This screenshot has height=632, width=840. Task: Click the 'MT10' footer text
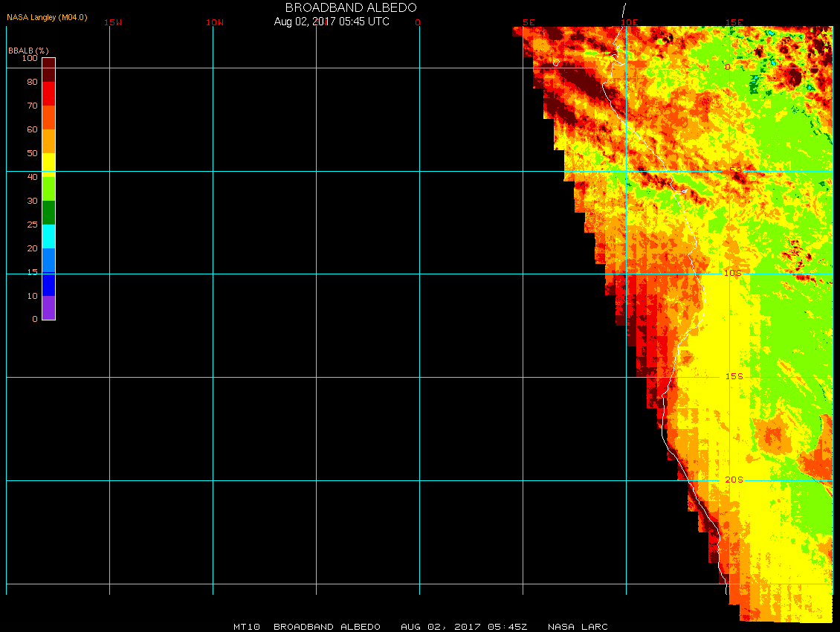pos(247,627)
